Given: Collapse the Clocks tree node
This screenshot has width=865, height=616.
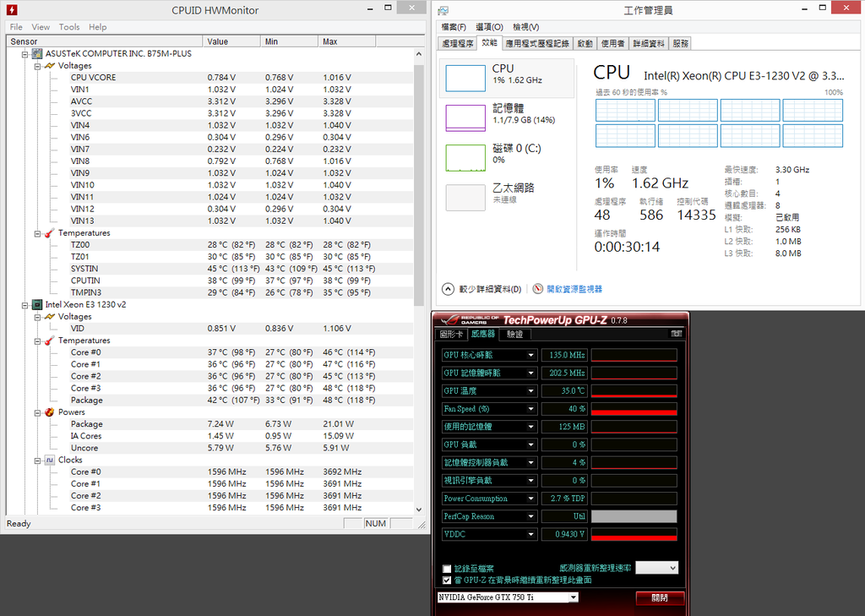Looking at the screenshot, I should point(37,461).
